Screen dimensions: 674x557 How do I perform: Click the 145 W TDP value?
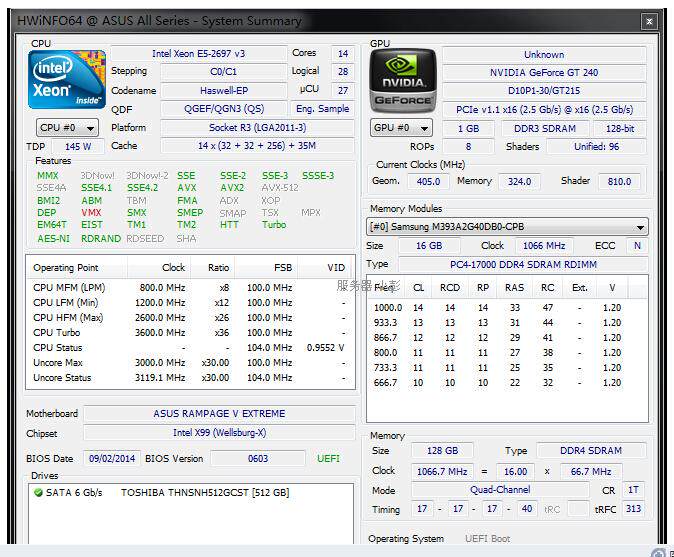[x=78, y=147]
